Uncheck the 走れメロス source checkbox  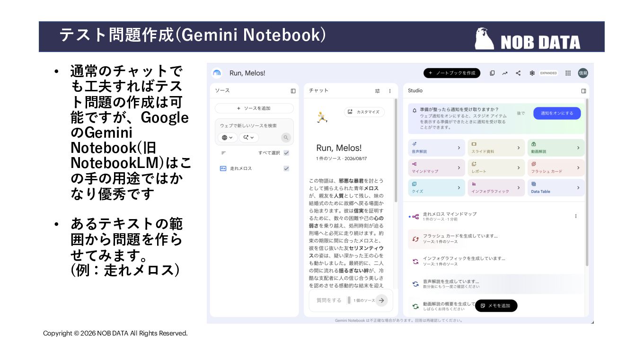(x=286, y=168)
